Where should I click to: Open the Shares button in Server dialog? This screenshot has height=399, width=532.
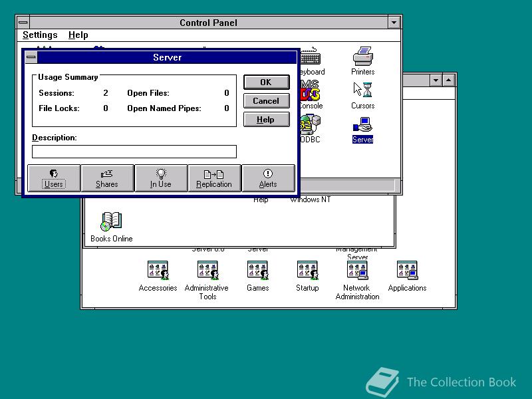(x=107, y=178)
